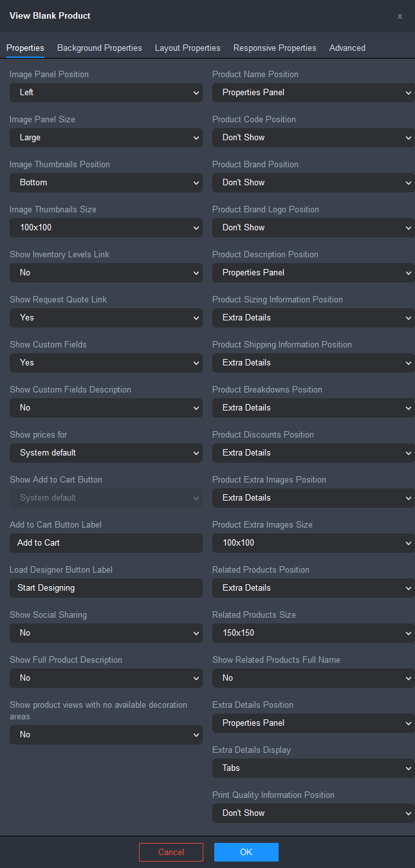The image size is (415, 868).
Task: Open the Layout Properties tab
Action: (x=188, y=48)
